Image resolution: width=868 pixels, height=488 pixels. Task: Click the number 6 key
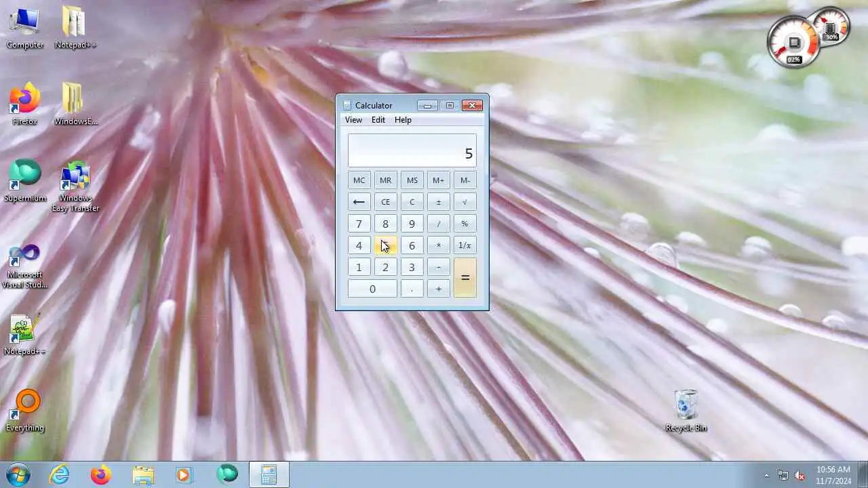point(412,245)
